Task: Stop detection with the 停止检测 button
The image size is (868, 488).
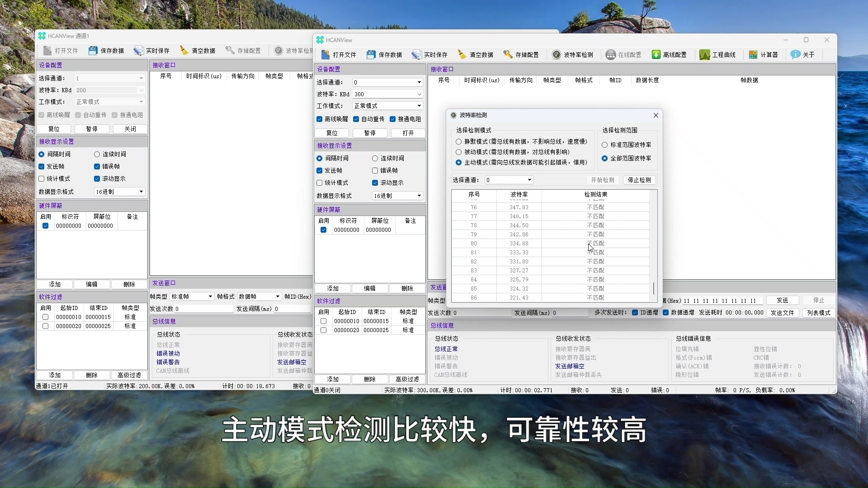Action: coord(639,179)
